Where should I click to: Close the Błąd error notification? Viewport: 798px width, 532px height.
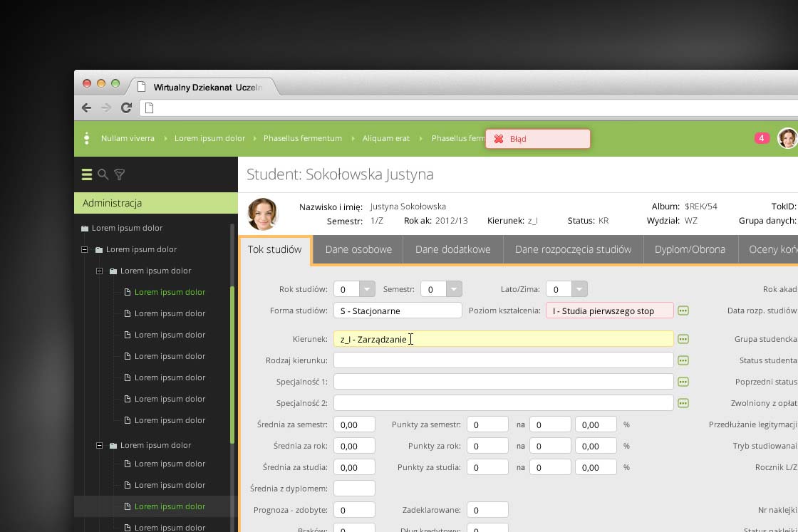pos(499,139)
